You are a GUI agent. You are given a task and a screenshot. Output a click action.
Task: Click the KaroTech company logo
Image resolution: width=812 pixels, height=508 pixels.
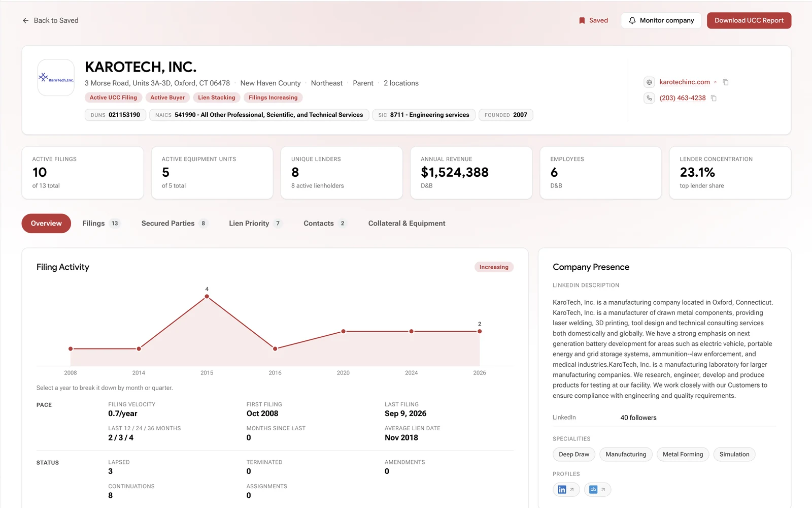(x=56, y=78)
